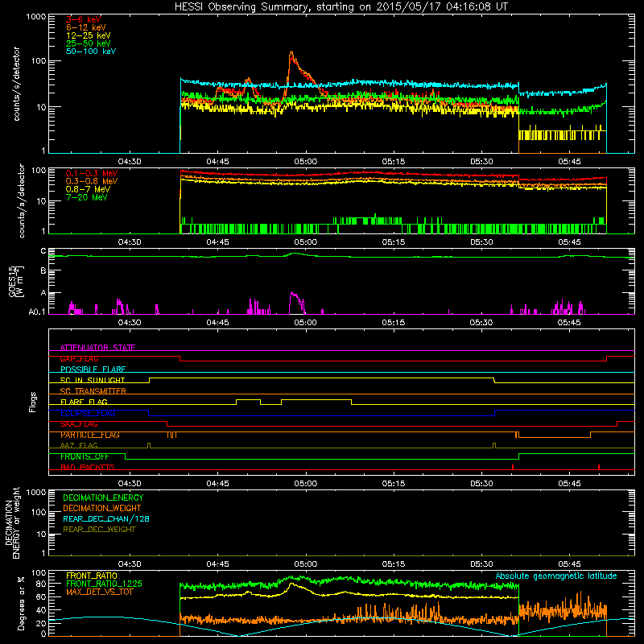Click the HESSI Observing Summary plot title
The width and height of the screenshot is (644, 644).
point(341,7)
